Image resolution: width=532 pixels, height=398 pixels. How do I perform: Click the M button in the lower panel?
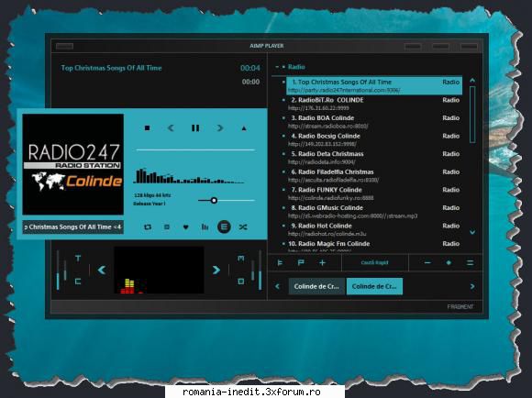tap(241, 259)
